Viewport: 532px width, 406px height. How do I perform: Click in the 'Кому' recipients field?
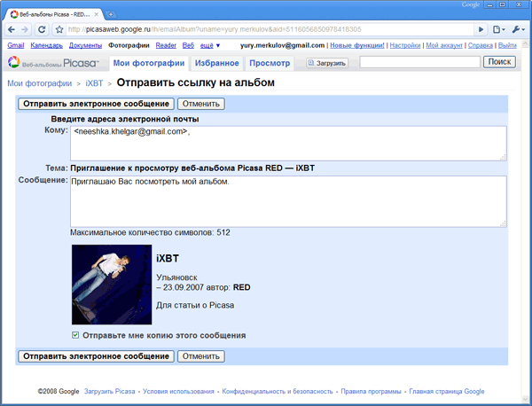[288, 143]
